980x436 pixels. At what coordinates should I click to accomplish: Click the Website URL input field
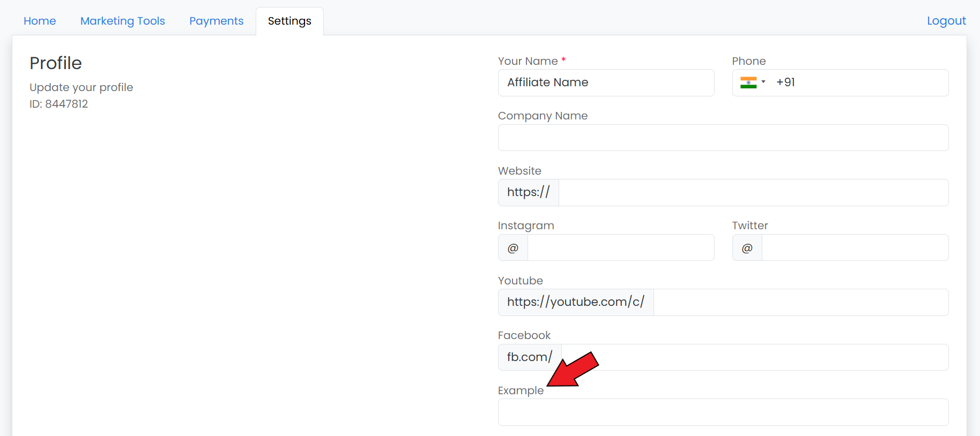753,193
